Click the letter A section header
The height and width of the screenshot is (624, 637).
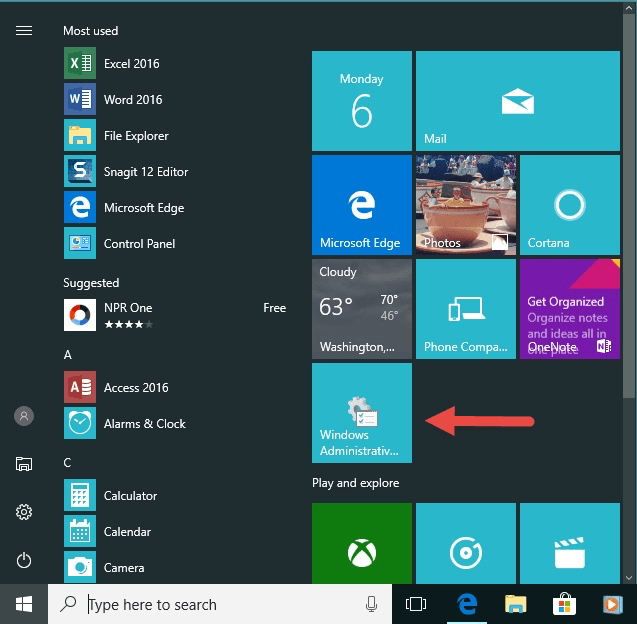(x=67, y=355)
